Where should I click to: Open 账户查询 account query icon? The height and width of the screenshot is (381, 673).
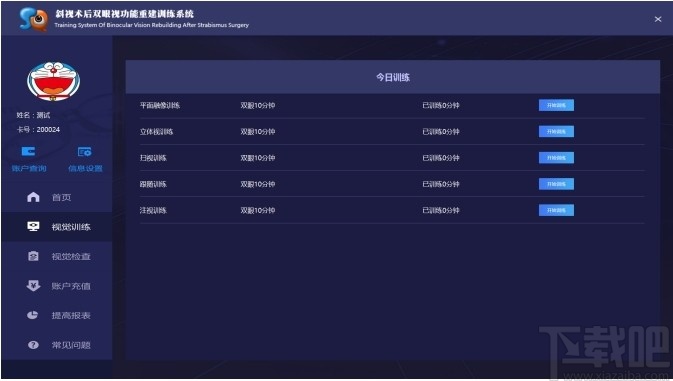(28, 151)
